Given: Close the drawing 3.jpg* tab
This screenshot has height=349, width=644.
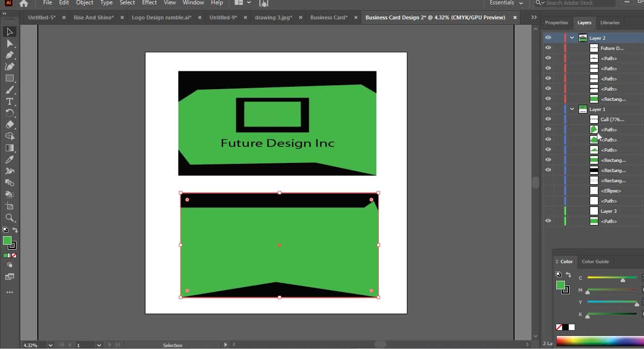Looking at the screenshot, I should pyautogui.click(x=300, y=17).
